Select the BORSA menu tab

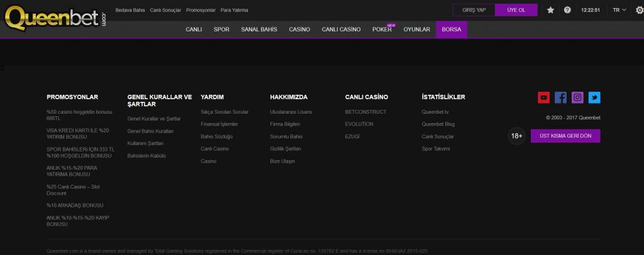click(x=452, y=30)
